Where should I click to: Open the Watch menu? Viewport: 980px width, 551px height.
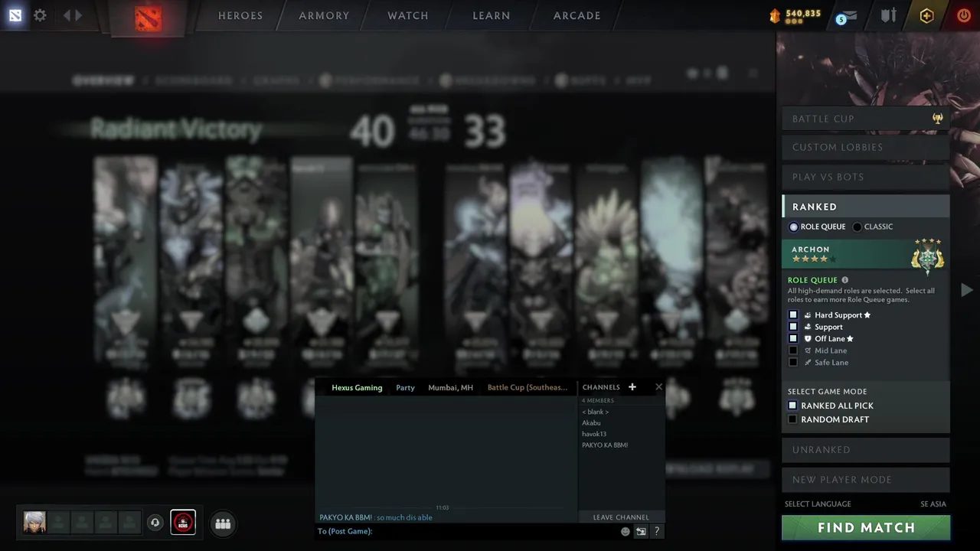click(x=408, y=15)
